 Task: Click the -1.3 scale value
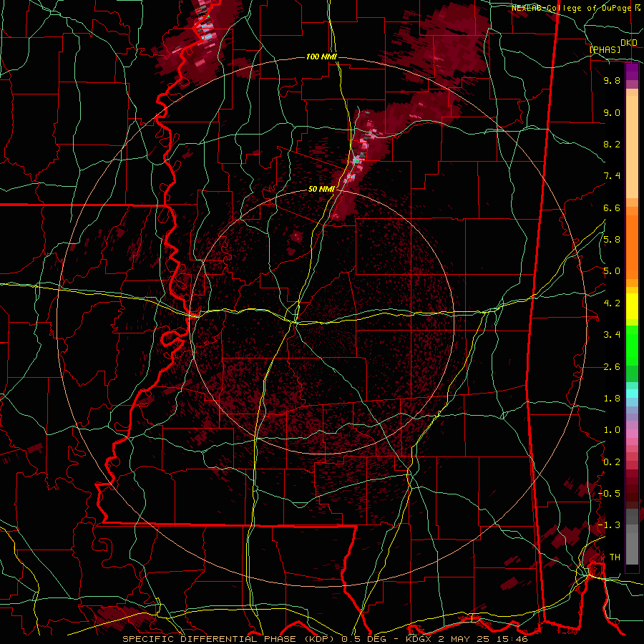(x=609, y=525)
